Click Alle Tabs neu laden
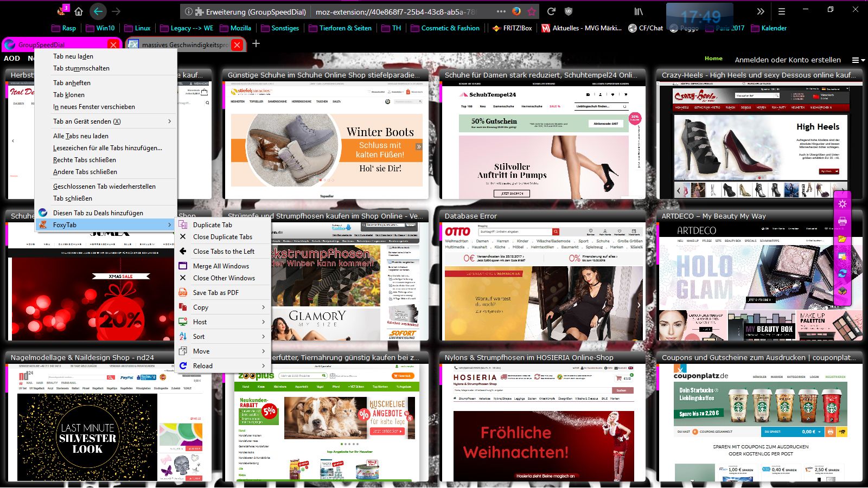Screen dimensions: 868x488 coord(106,136)
